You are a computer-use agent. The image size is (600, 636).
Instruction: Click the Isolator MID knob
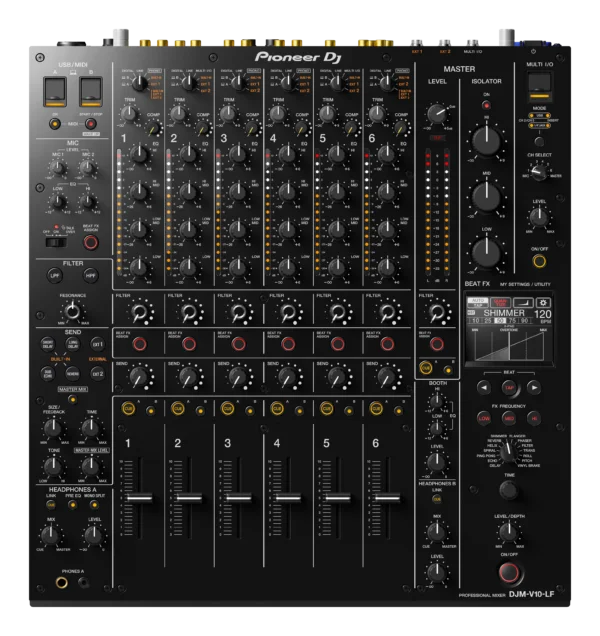486,197
